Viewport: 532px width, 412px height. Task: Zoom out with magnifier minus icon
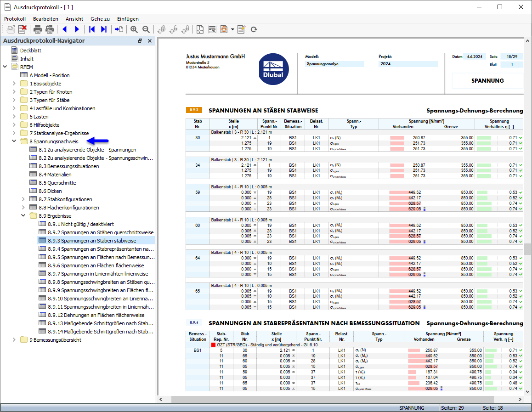click(x=146, y=29)
